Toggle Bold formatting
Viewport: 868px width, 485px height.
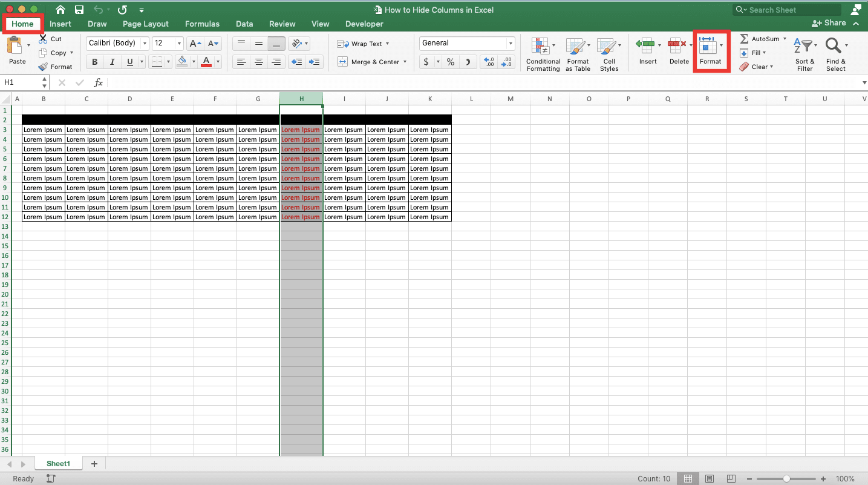click(94, 62)
